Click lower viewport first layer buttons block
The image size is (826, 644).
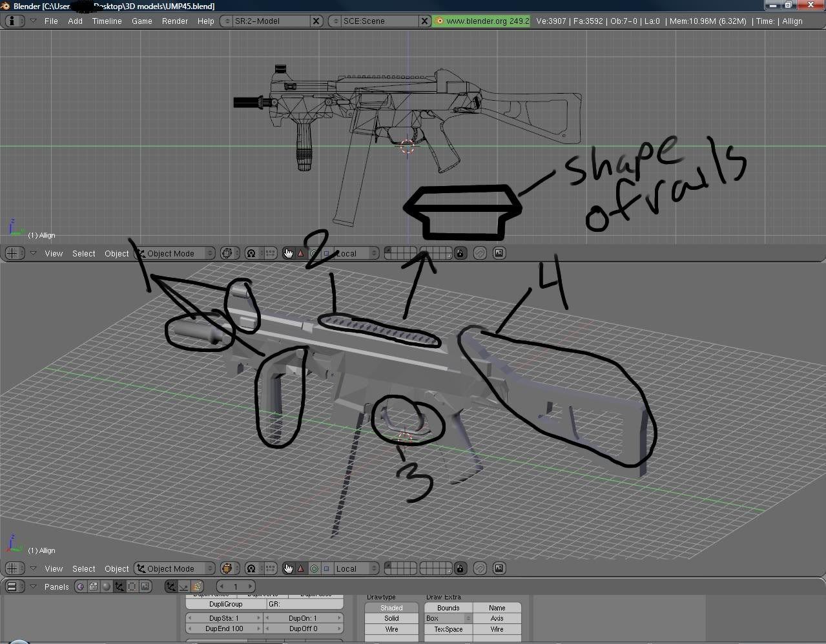tap(400, 568)
